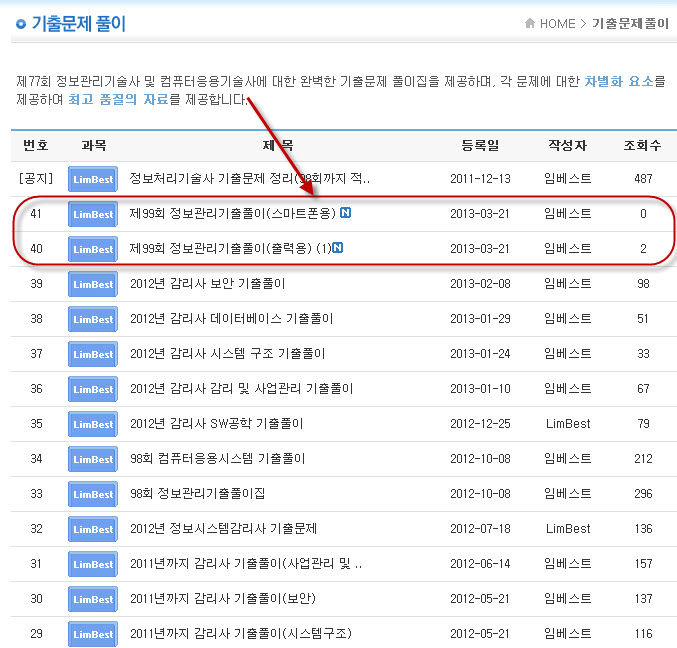Click row number 29
The width and height of the screenshot is (677, 648).
(36, 633)
